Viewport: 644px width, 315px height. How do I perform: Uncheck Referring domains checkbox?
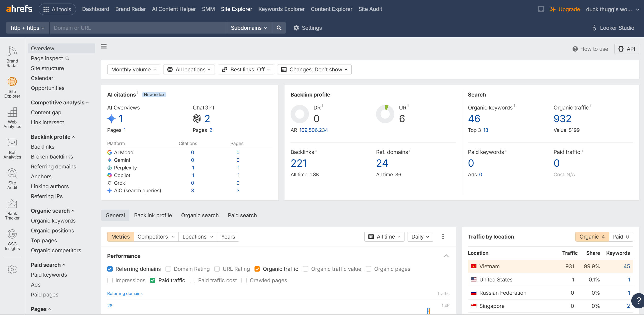tap(110, 269)
